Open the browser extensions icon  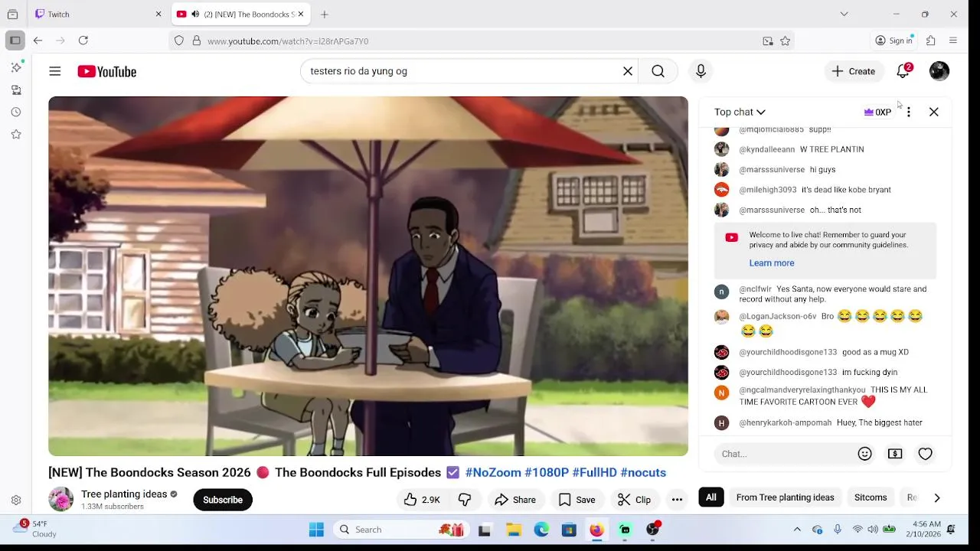pyautogui.click(x=931, y=41)
